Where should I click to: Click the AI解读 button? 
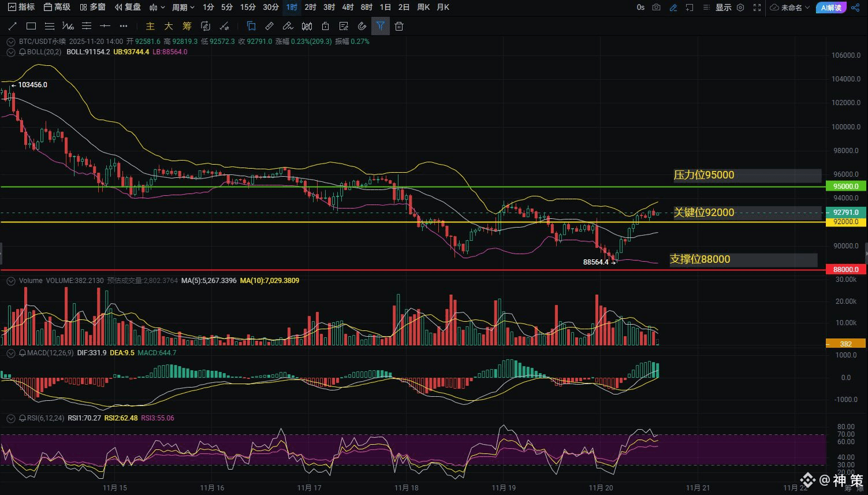tap(831, 8)
